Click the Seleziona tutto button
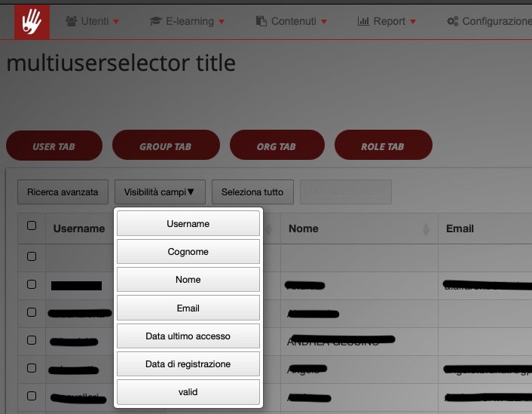Image resolution: width=532 pixels, height=414 pixels. coord(252,192)
